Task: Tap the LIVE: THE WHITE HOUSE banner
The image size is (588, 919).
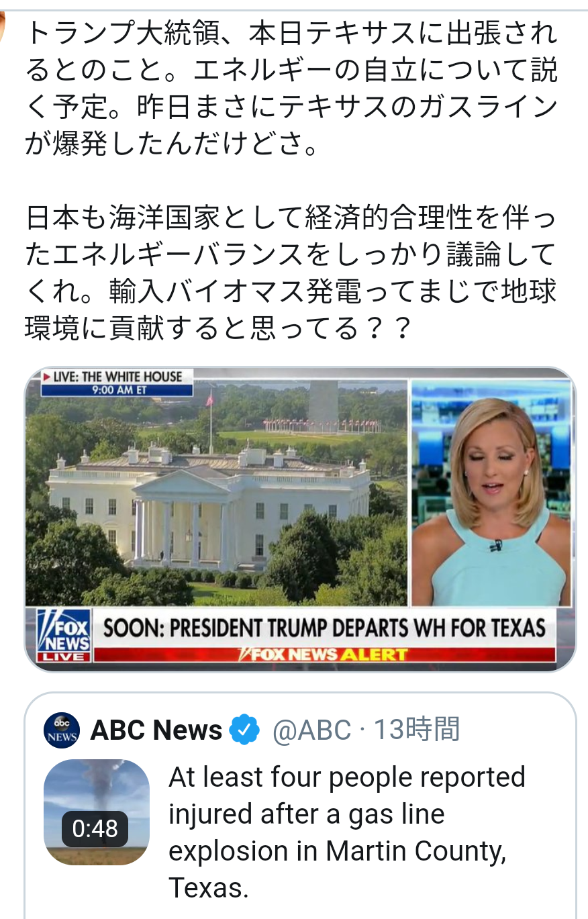Action: [x=117, y=377]
